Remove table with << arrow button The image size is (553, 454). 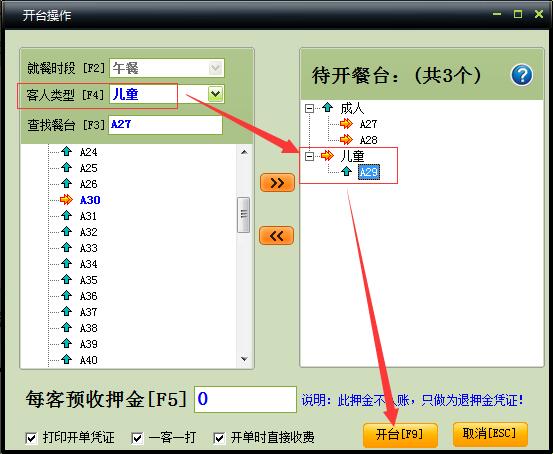276,236
